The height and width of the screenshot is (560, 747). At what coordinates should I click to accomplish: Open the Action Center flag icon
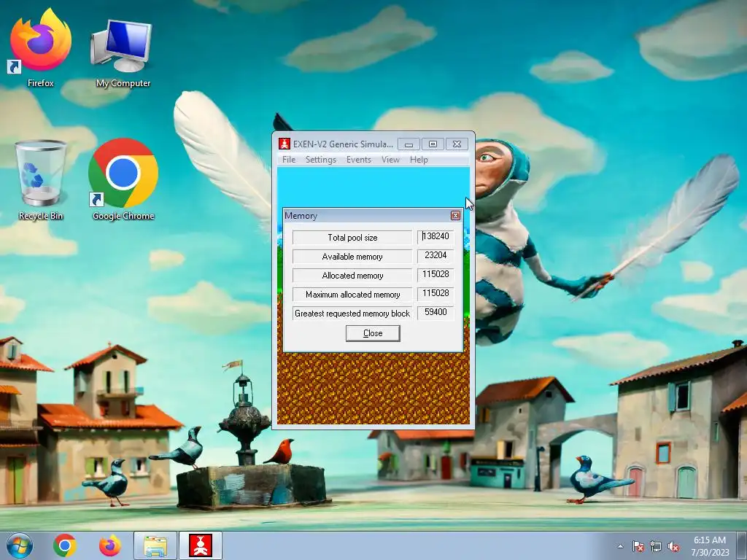[x=638, y=546]
